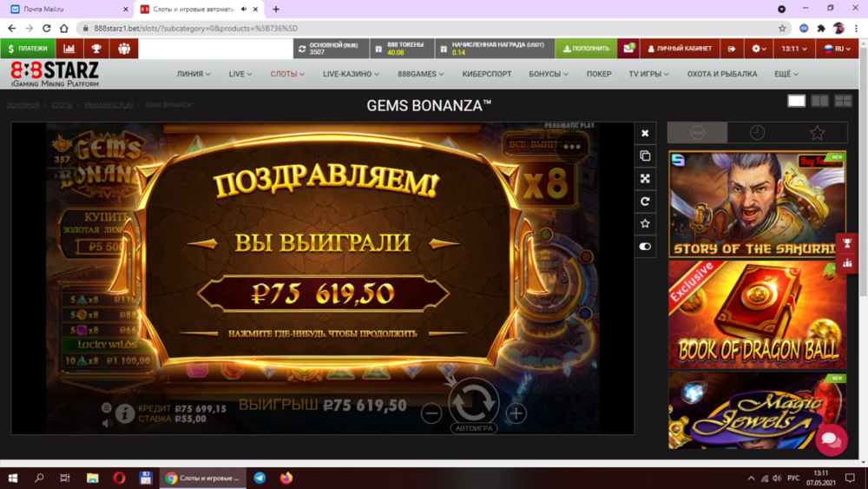Show recently played games clock tab

[757, 132]
